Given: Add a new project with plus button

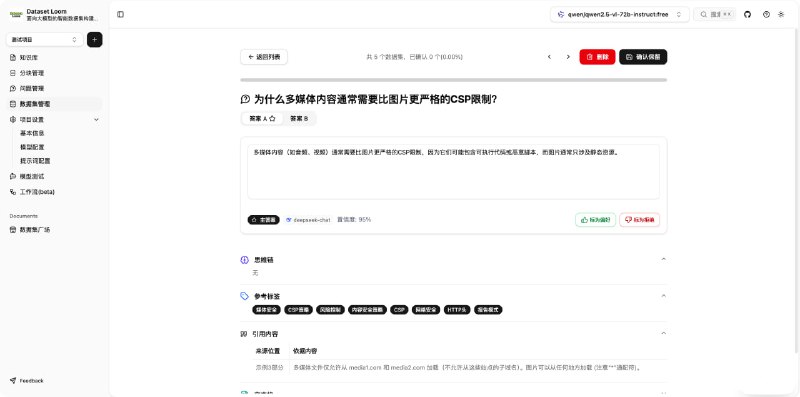Looking at the screenshot, I should [94, 39].
